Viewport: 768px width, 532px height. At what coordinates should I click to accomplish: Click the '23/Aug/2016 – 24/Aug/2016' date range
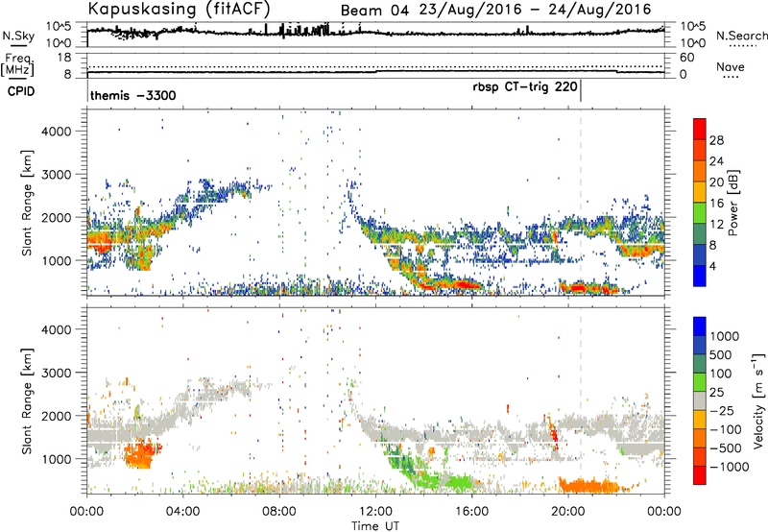535,10
